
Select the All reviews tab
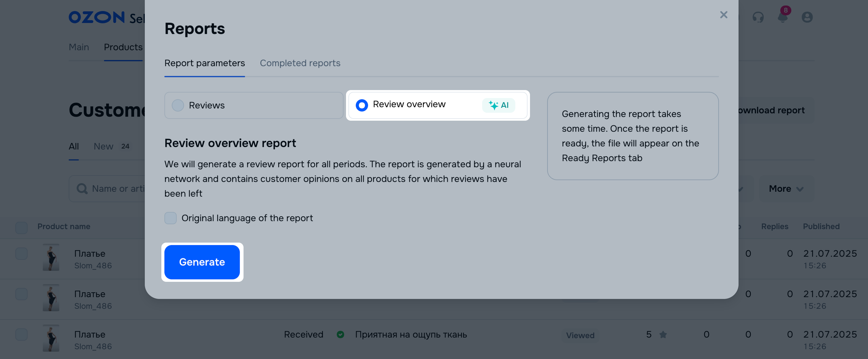pos(73,146)
